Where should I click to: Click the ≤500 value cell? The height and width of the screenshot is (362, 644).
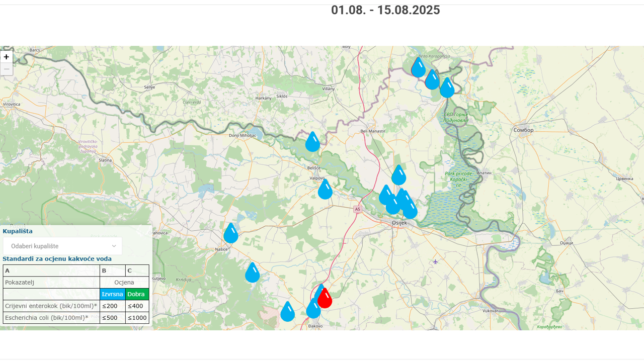[112, 318]
